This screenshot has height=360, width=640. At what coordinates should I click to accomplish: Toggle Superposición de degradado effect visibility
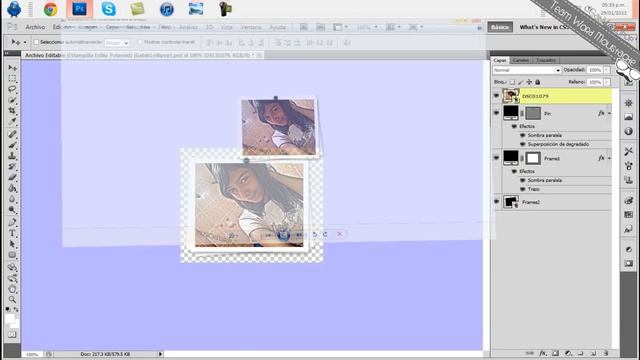coord(522,144)
